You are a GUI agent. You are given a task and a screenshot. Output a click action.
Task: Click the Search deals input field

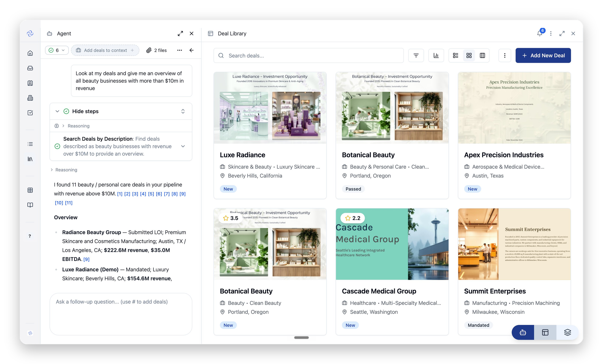309,55
